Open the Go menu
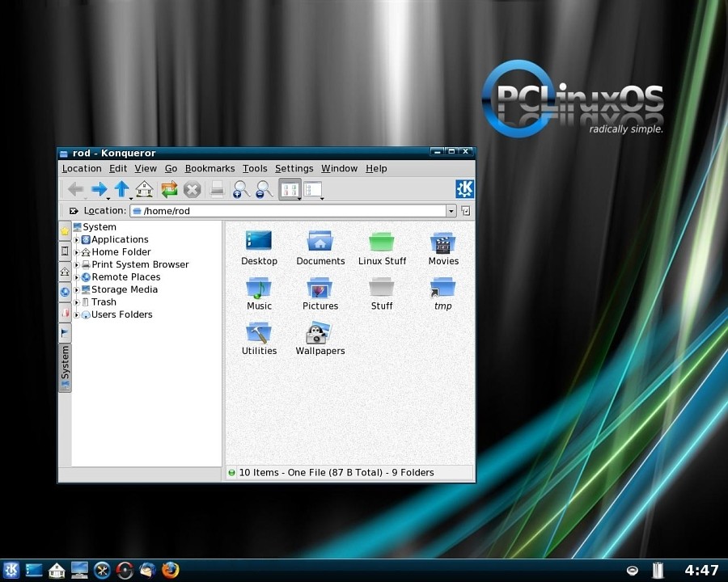 (x=171, y=168)
